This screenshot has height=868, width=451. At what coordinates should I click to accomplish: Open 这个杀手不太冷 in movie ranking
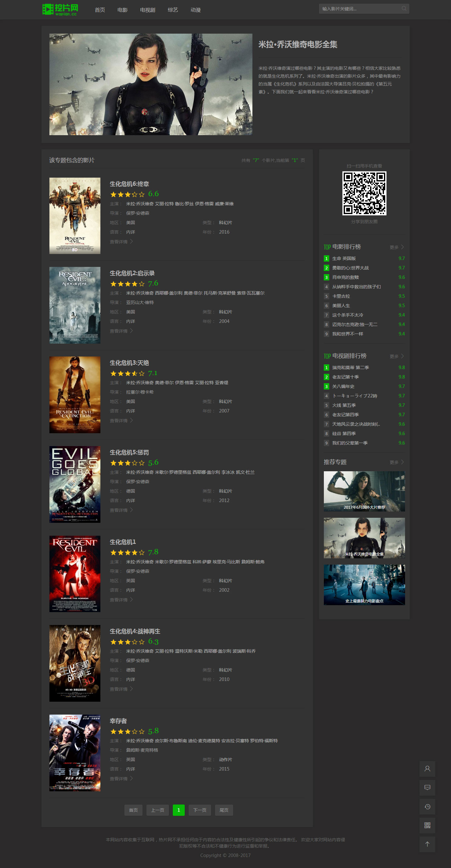(347, 315)
